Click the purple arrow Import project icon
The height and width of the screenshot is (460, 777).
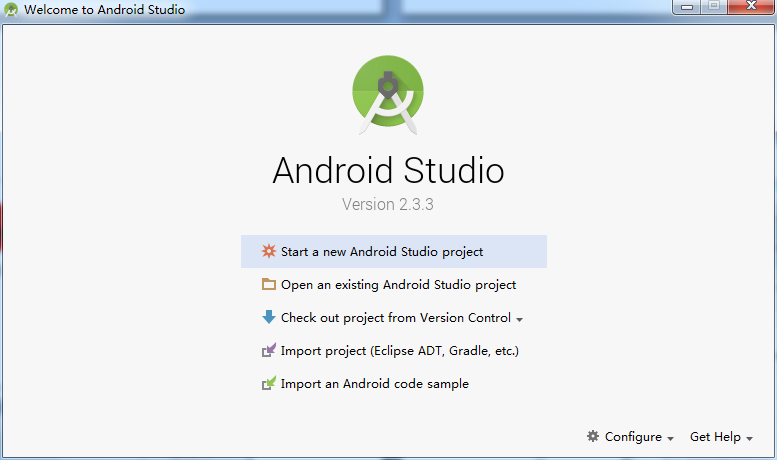click(269, 350)
